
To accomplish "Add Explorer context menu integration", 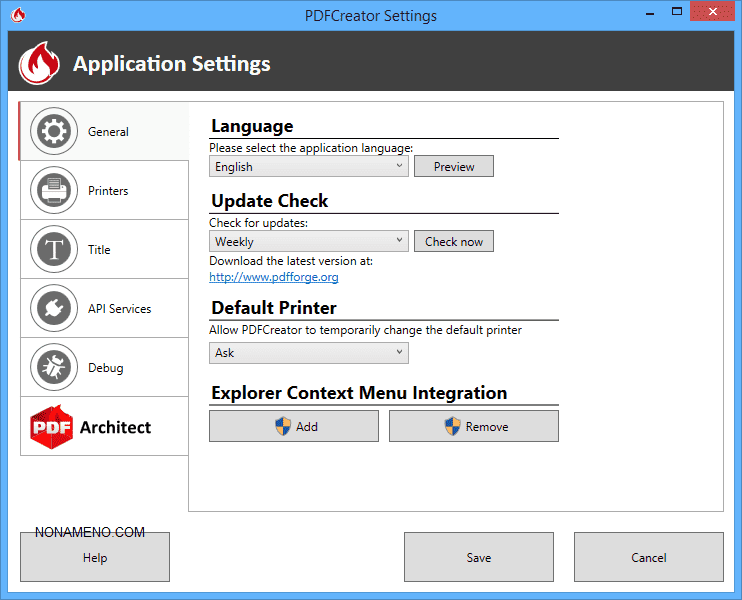I will [294, 426].
